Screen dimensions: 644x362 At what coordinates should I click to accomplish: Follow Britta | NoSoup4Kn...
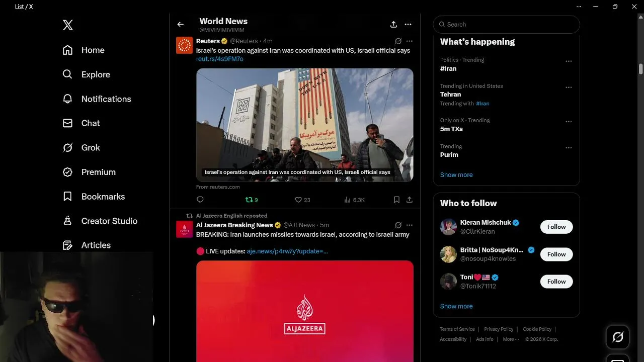coord(556,254)
